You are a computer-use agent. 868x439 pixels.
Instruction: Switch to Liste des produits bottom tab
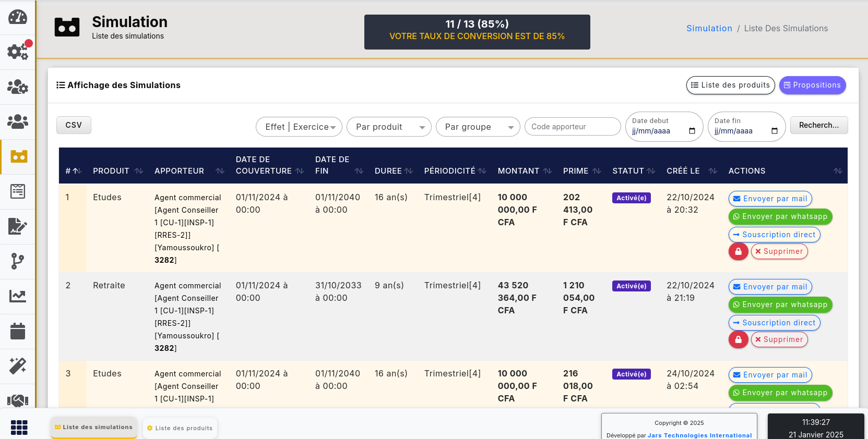click(x=180, y=428)
